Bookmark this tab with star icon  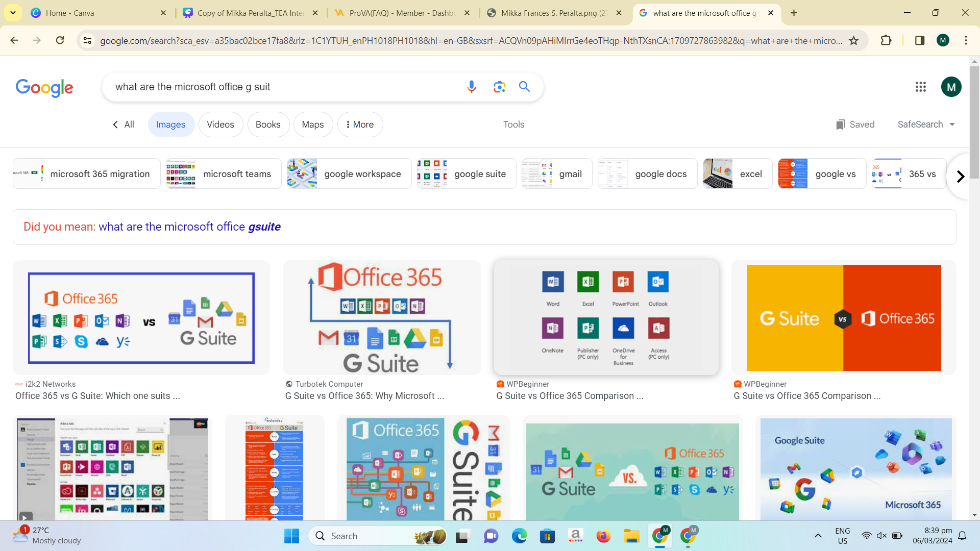tap(853, 40)
